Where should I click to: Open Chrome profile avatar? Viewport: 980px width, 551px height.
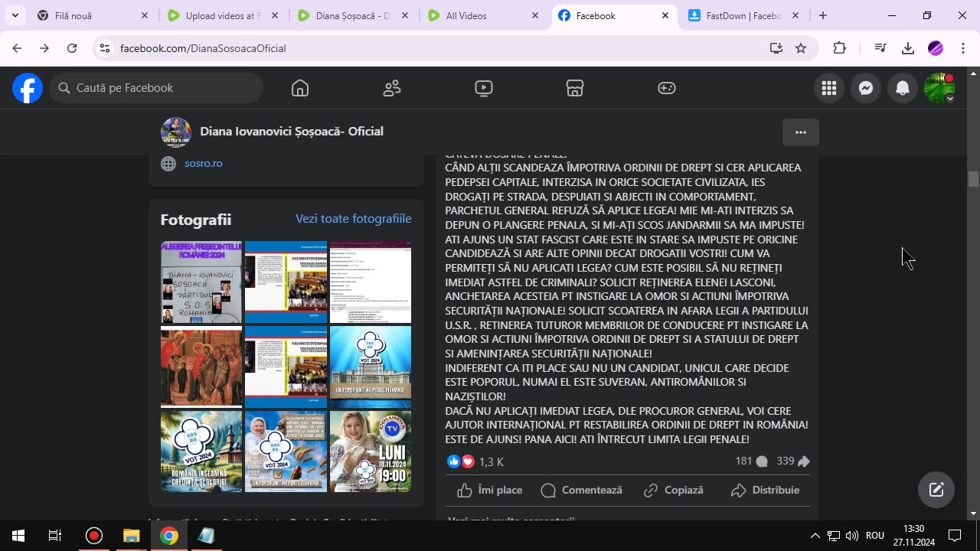click(x=936, y=48)
